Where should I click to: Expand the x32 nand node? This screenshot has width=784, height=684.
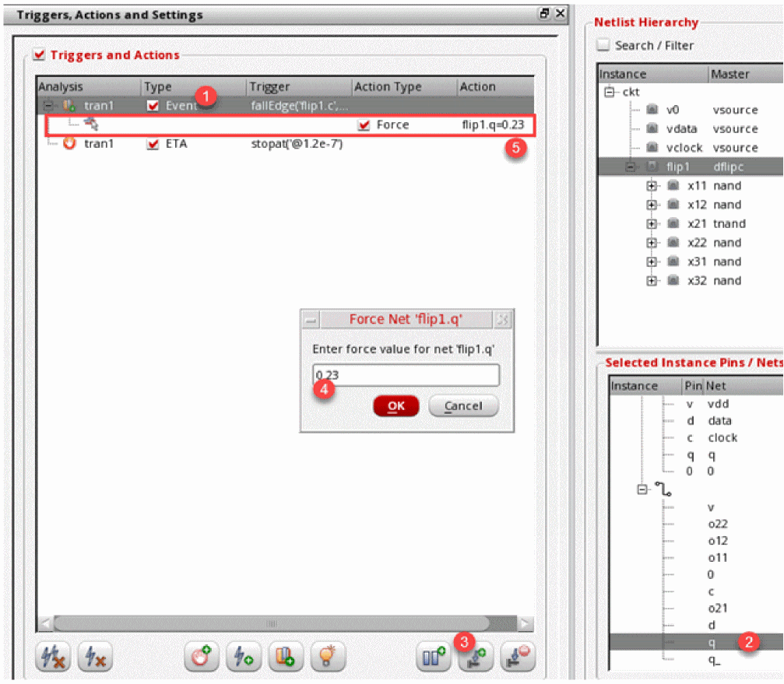tap(651, 281)
